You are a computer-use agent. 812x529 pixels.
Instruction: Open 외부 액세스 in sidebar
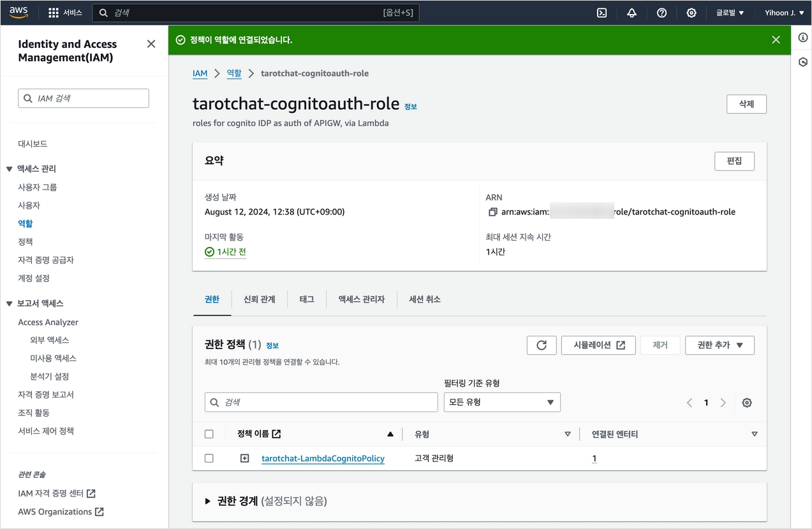click(x=50, y=340)
